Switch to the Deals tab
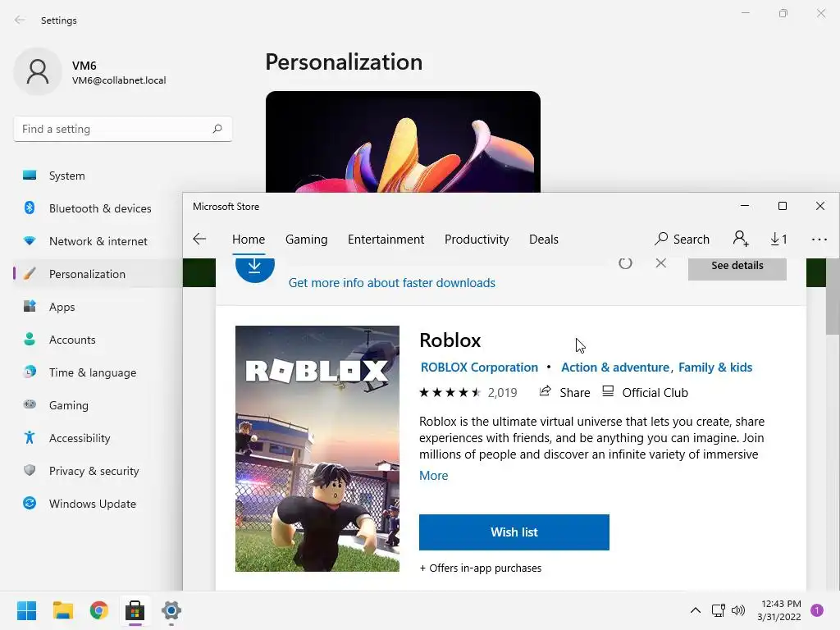Screen dimensions: 840x630 click(x=544, y=240)
